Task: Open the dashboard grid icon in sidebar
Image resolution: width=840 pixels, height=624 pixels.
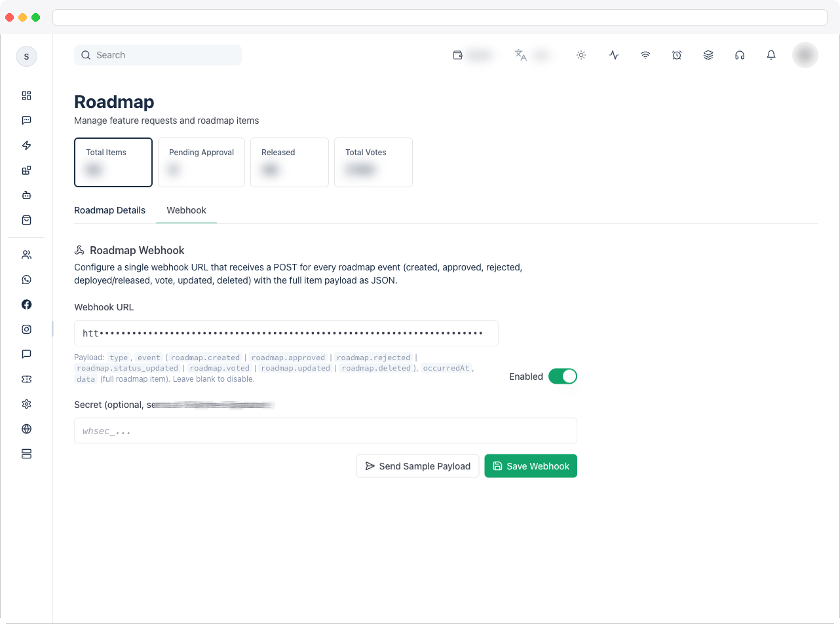Action: tap(26, 96)
